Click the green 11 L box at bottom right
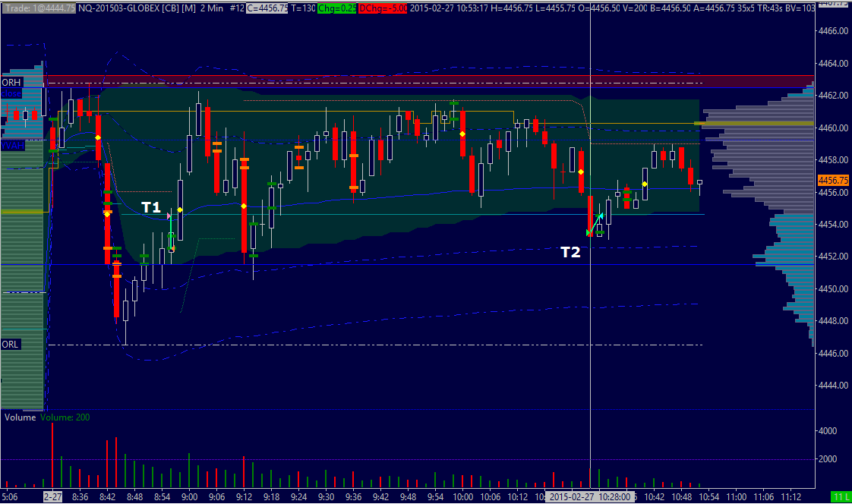The image size is (852, 504). point(841,496)
